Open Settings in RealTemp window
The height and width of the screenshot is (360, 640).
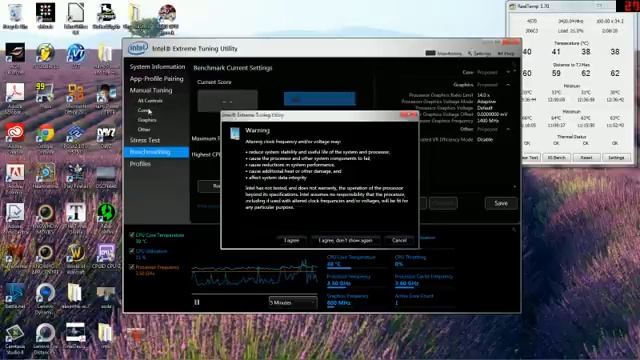click(616, 157)
